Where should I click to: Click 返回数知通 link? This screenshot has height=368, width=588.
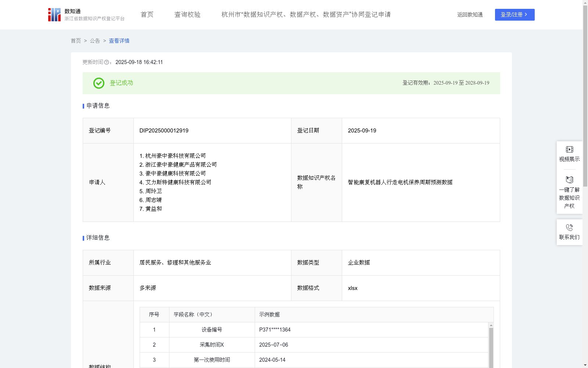(470, 15)
